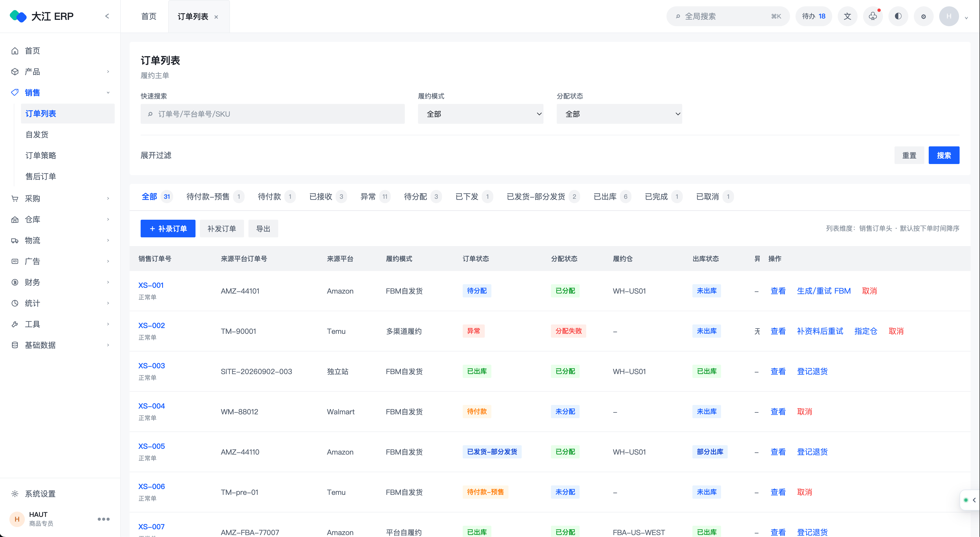Viewport: 980px width, 537px height.
Task: Open 自发货 in sales submenu
Action: pyautogui.click(x=68, y=135)
